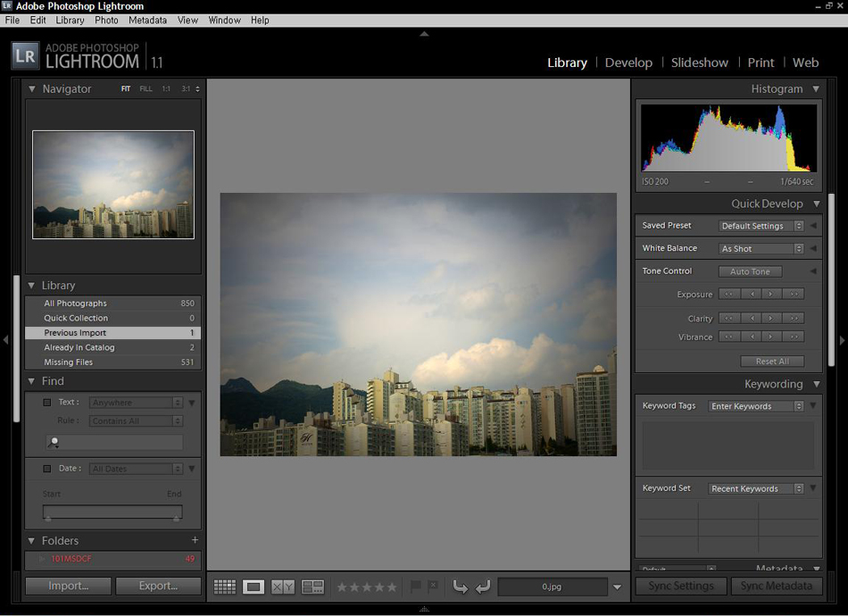Click the add folder plus icon

[x=195, y=540]
